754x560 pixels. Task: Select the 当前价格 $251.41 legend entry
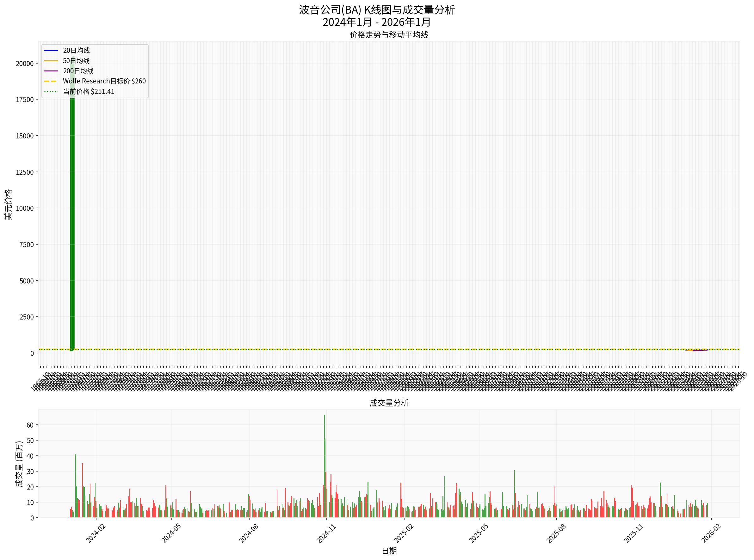coord(89,92)
